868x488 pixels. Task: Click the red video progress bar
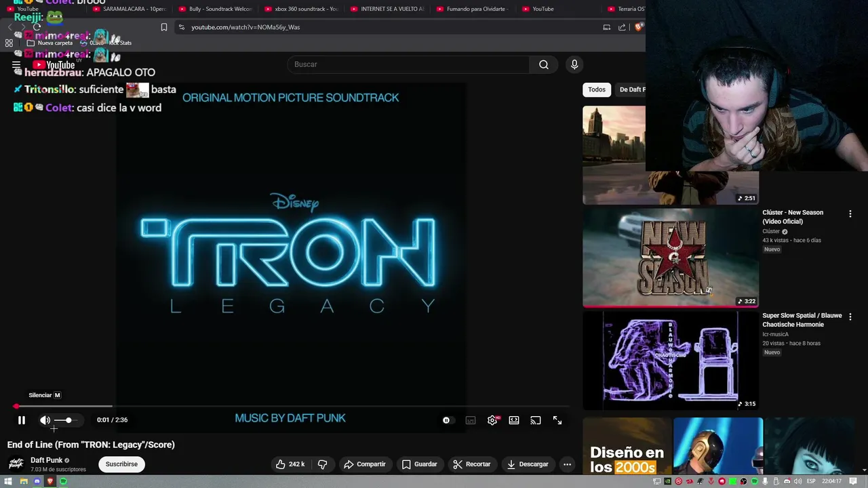pyautogui.click(x=292, y=407)
